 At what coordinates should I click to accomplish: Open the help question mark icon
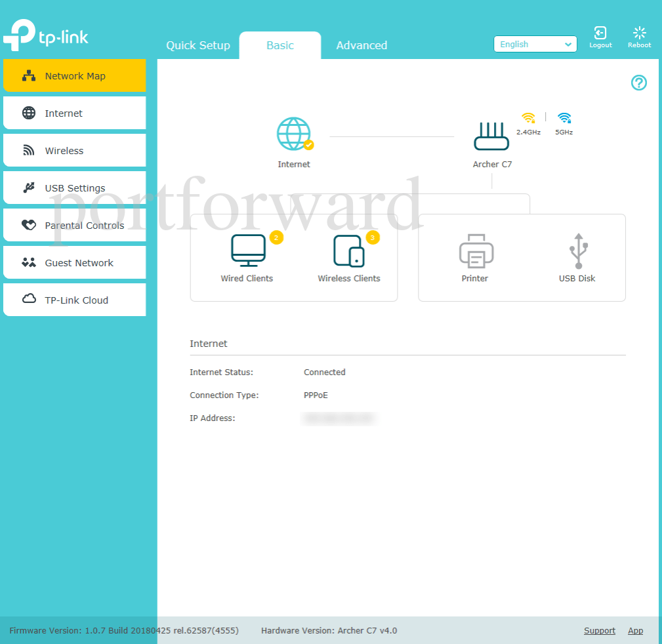tap(638, 83)
